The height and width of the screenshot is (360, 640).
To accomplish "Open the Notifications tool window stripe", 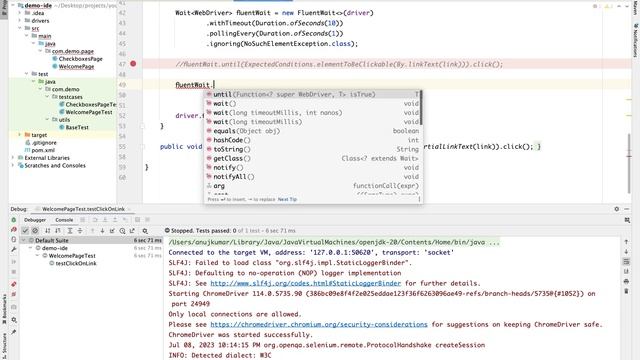I will [636, 40].
